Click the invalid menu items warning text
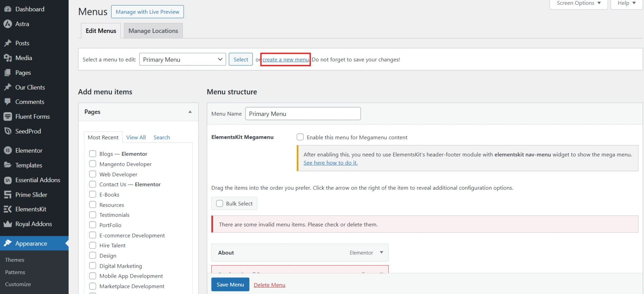 click(298, 224)
